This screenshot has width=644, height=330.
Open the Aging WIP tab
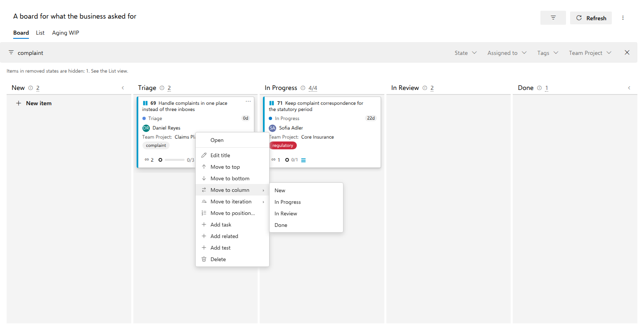click(x=66, y=33)
